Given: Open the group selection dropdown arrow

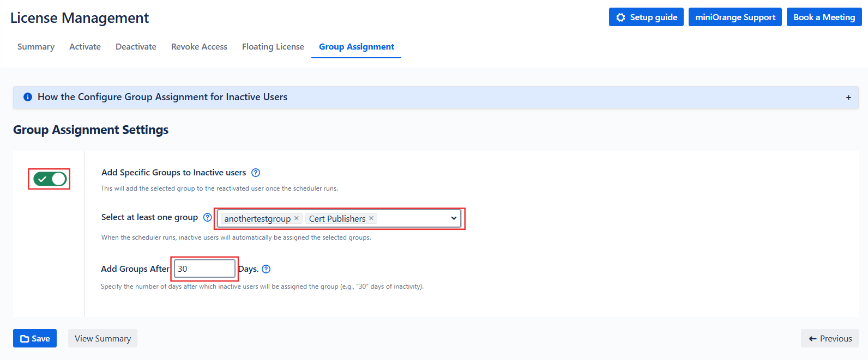Looking at the screenshot, I should coord(454,218).
